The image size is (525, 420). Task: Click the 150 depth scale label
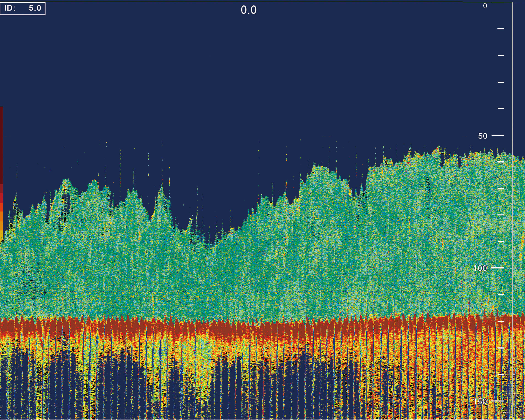pyautogui.click(x=480, y=401)
